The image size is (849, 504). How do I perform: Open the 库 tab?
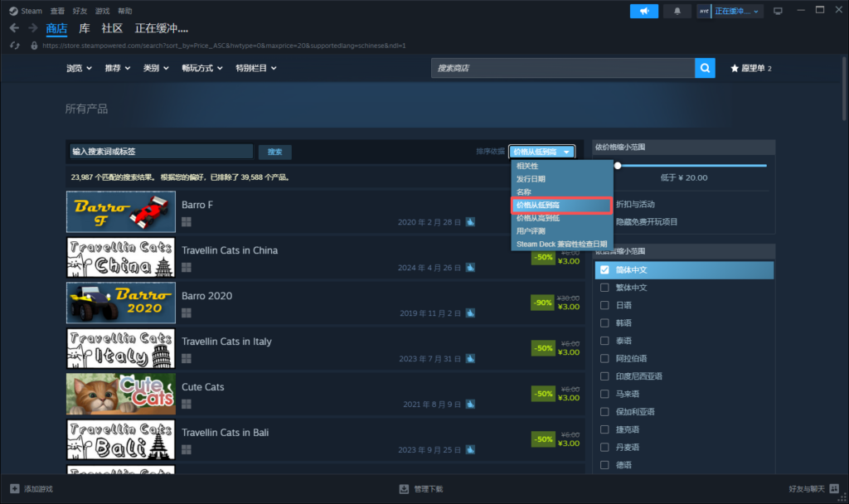[84, 28]
